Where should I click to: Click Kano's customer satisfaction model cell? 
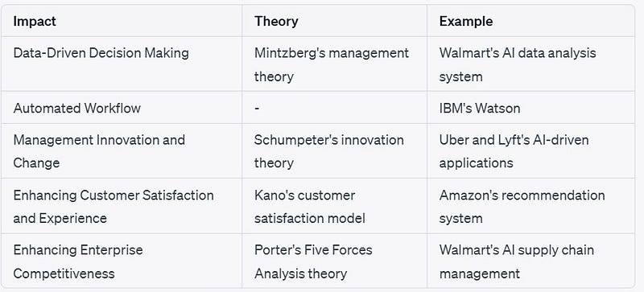point(334,206)
